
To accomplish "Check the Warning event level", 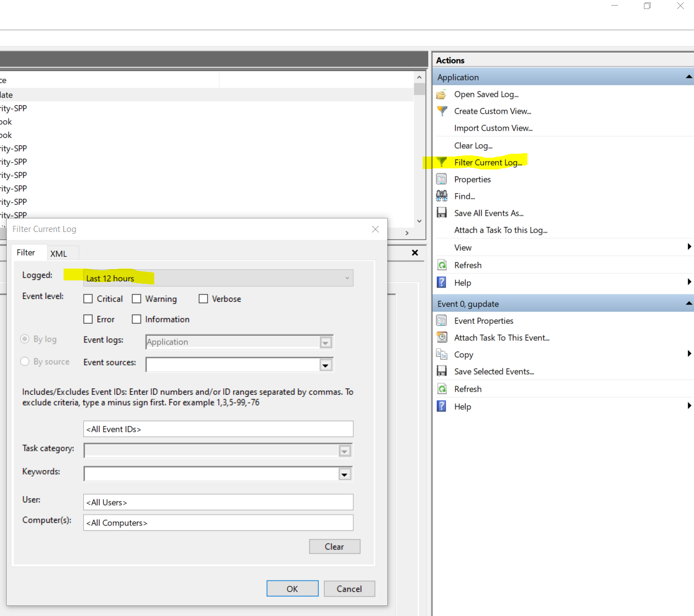I will [x=136, y=298].
